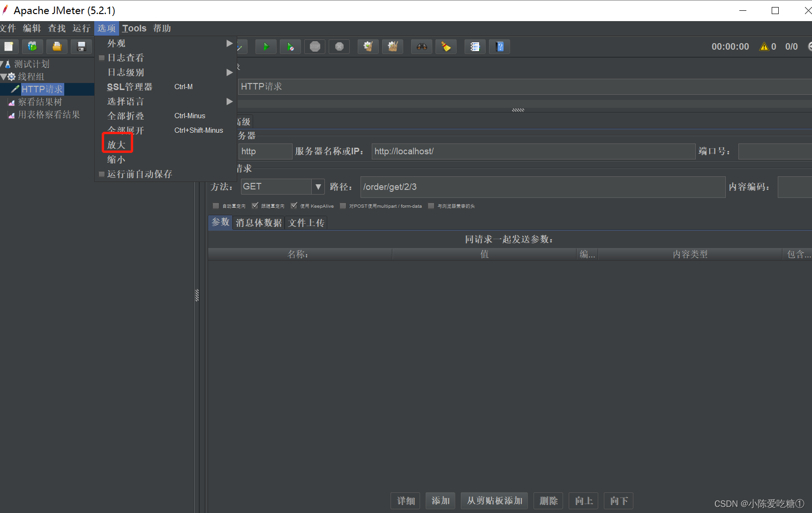Toggle multipart / form-data for POST checkbox
812x513 pixels.
tap(343, 206)
